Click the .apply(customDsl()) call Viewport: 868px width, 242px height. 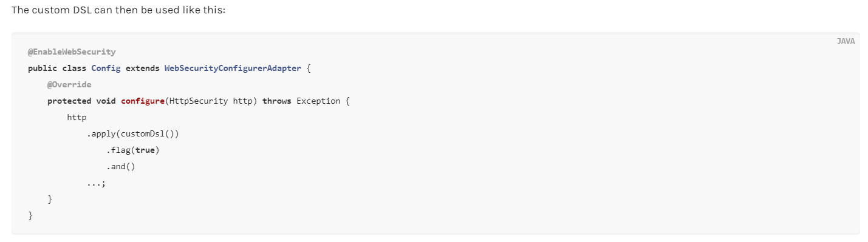pyautogui.click(x=133, y=134)
